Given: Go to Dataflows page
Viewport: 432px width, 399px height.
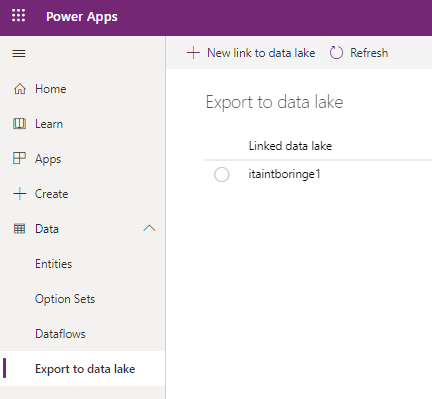Looking at the screenshot, I should pyautogui.click(x=60, y=334).
